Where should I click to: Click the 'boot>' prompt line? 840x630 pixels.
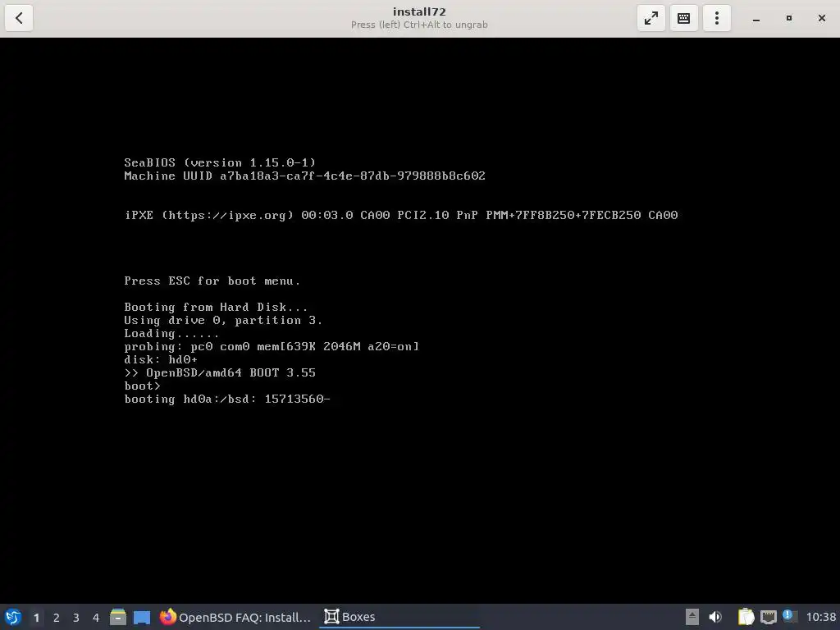tap(142, 386)
